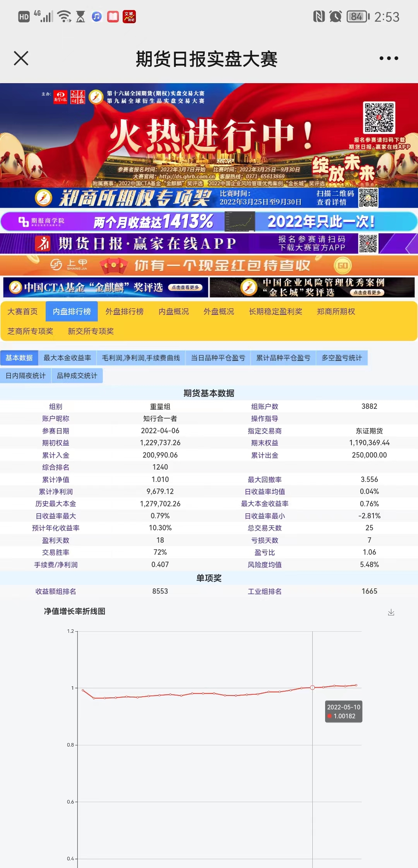Tap the 净值增长率折线图 chart title
This screenshot has height=868, width=418.
pyautogui.click(x=74, y=611)
